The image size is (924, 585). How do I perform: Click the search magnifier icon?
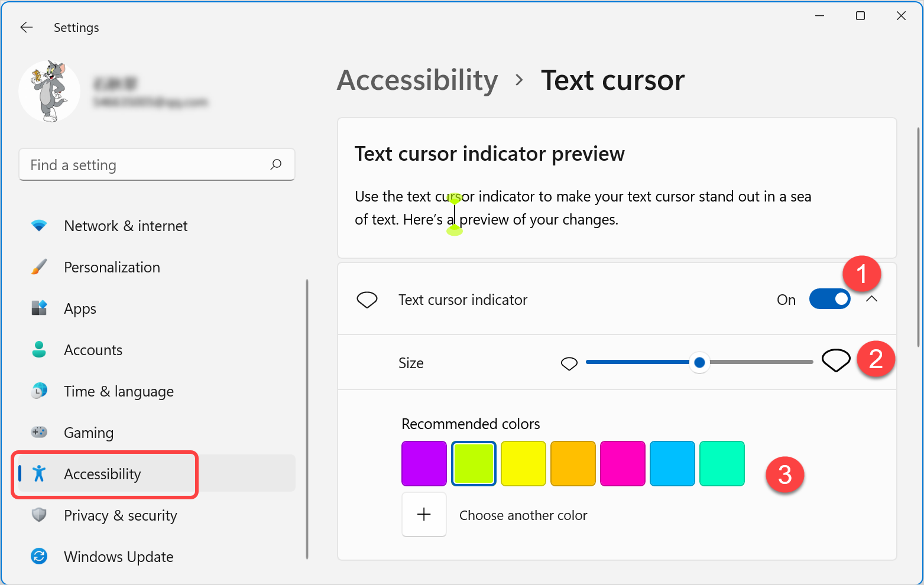click(275, 165)
